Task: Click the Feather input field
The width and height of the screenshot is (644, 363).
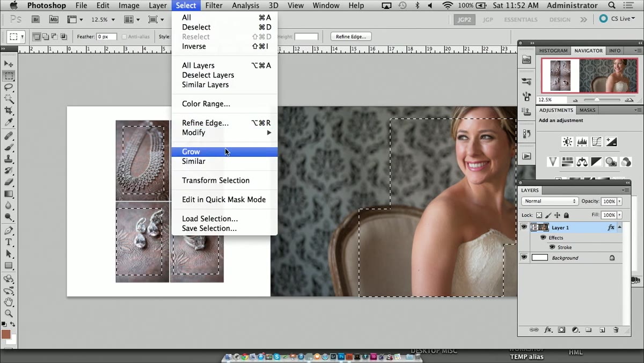Action: click(x=106, y=37)
